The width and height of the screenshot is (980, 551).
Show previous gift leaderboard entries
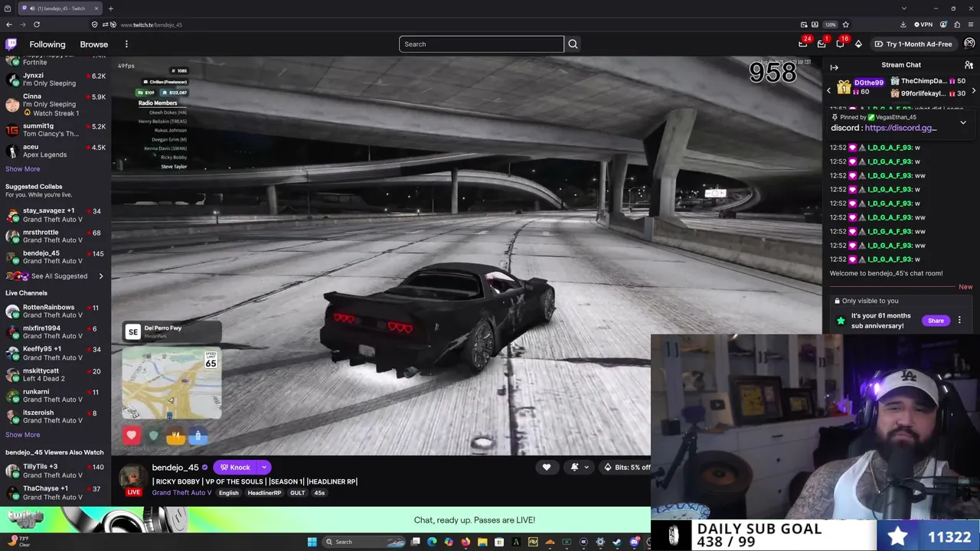(x=828, y=91)
